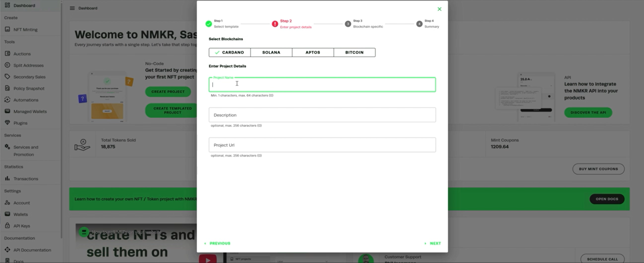Open NFT Minting from sidebar

25,30
